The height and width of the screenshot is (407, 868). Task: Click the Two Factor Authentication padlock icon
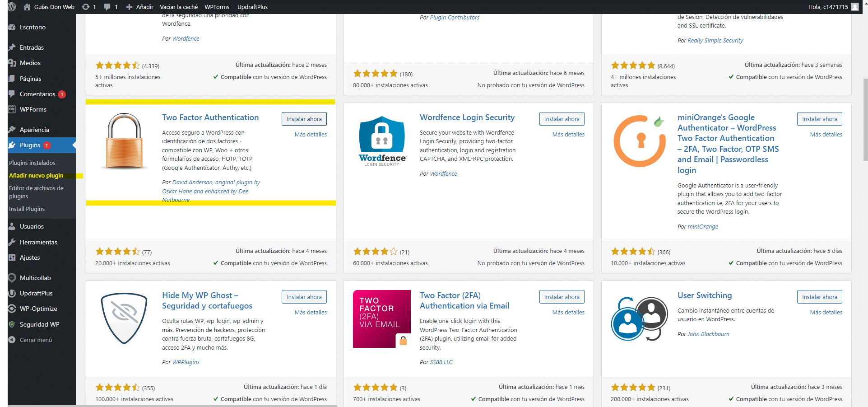tap(124, 141)
